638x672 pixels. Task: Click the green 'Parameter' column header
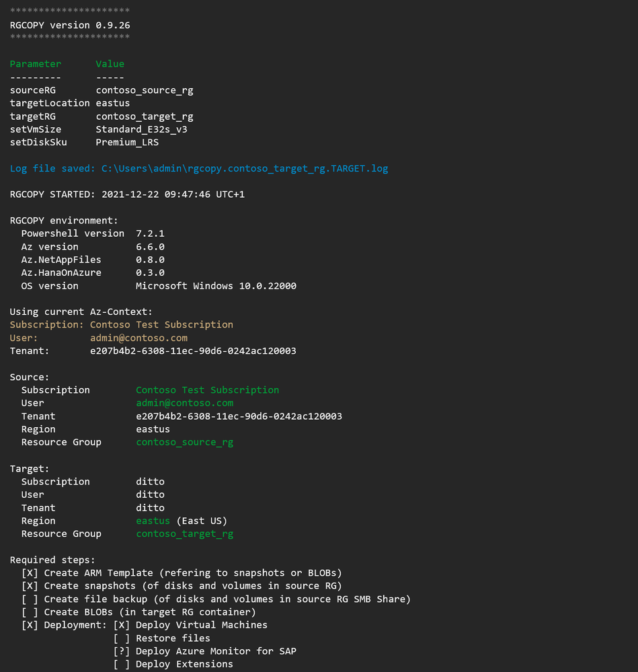(x=36, y=64)
